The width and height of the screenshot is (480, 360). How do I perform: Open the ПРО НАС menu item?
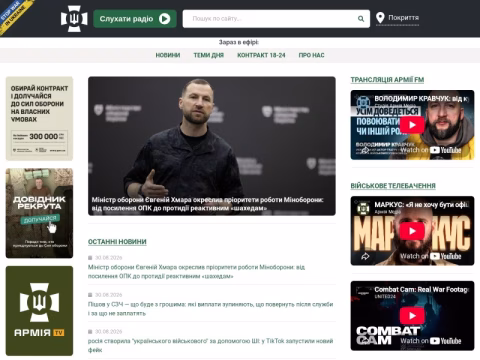coord(311,55)
